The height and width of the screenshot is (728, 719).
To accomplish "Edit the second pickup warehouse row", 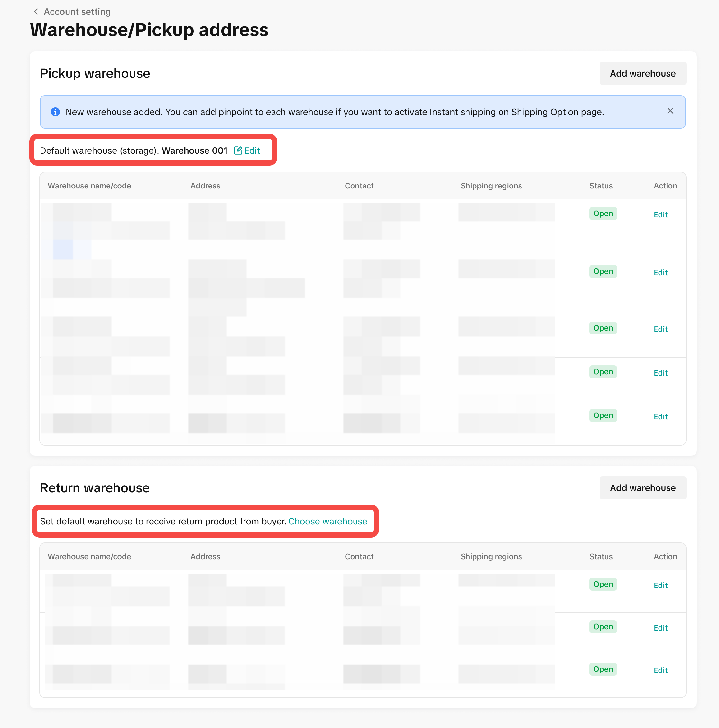I will (x=660, y=273).
